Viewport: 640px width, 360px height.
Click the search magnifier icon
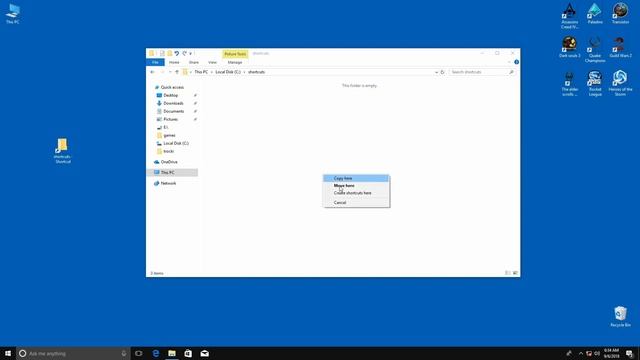pyautogui.click(x=511, y=72)
